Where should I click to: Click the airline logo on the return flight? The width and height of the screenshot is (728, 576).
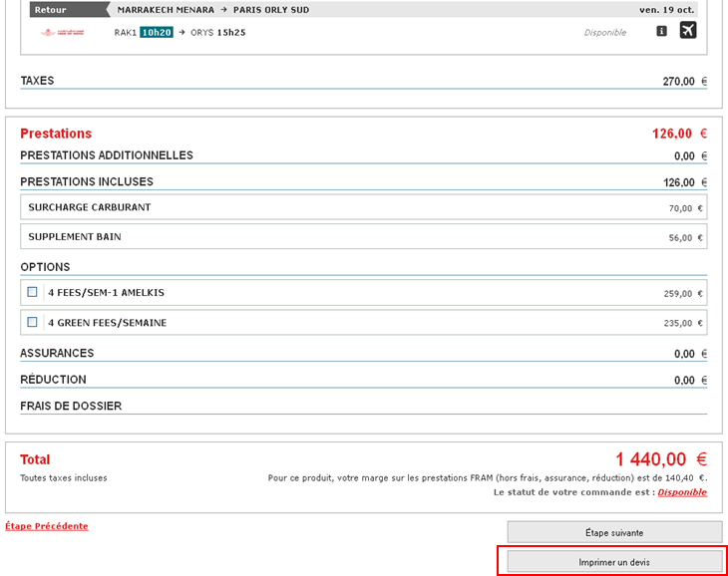[x=62, y=32]
